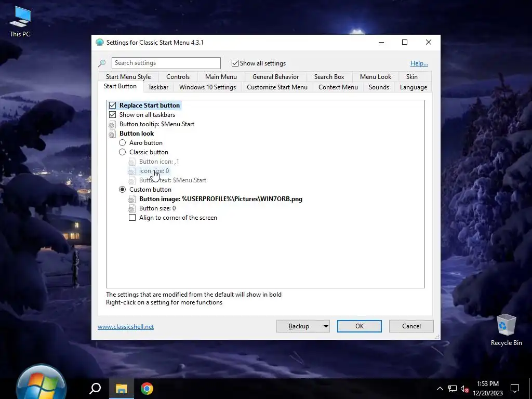
Task: Open the Language tab
Action: coord(413,87)
